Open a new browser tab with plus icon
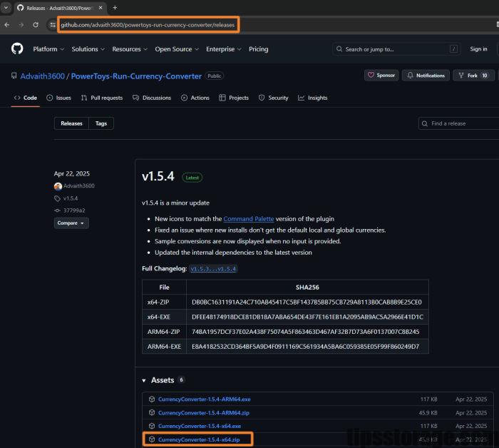The height and width of the screenshot is (448, 499). coord(115,7)
